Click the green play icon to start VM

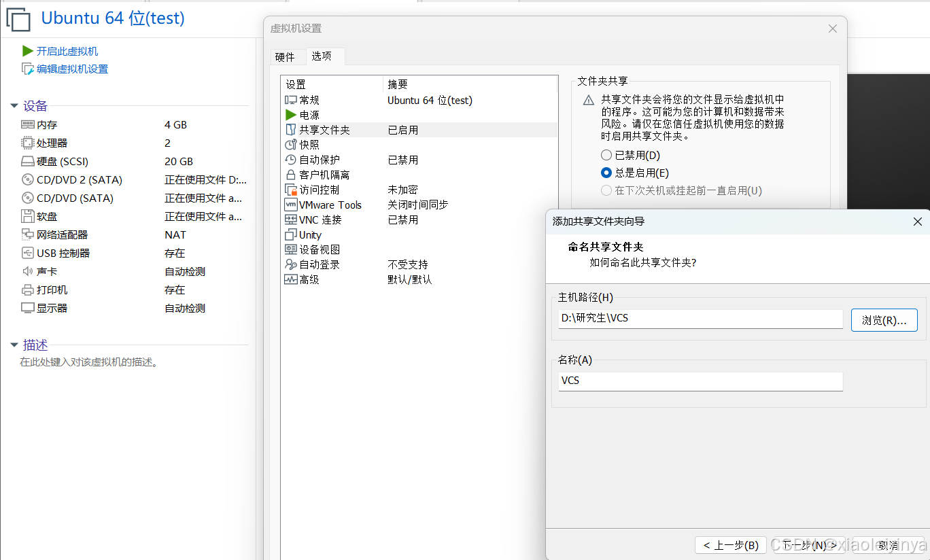pyautogui.click(x=28, y=51)
